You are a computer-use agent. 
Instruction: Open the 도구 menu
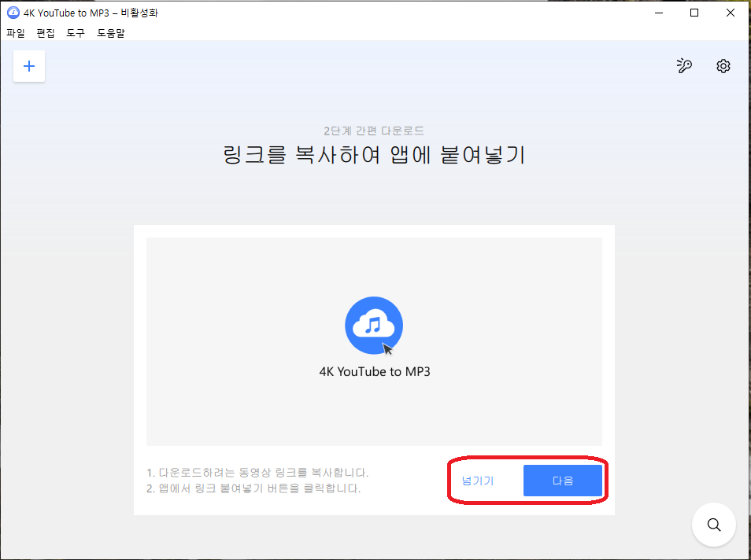[x=76, y=33]
